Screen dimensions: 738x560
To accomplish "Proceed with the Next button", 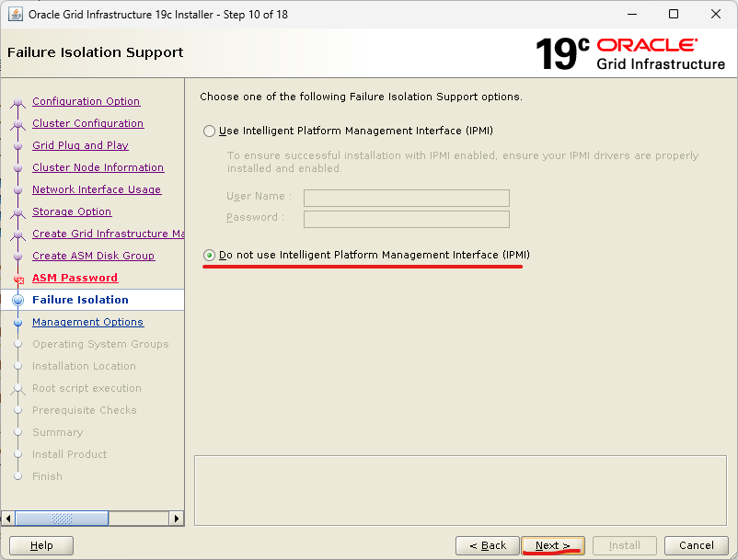I will (553, 545).
